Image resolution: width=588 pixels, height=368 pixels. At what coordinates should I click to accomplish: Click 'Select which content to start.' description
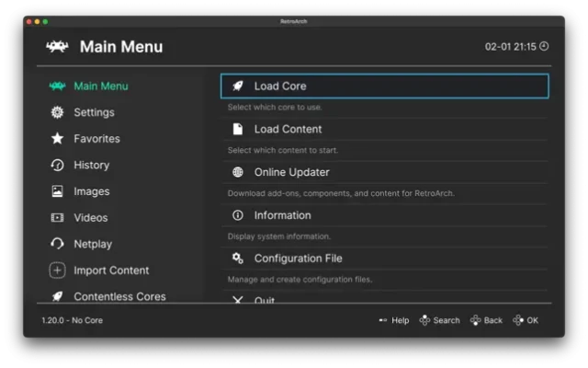tap(283, 150)
